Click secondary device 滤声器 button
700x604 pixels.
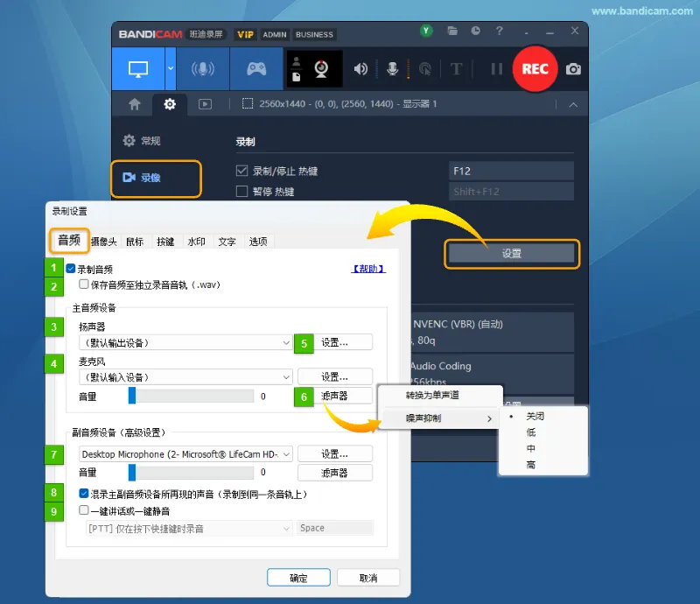pyautogui.click(x=335, y=473)
